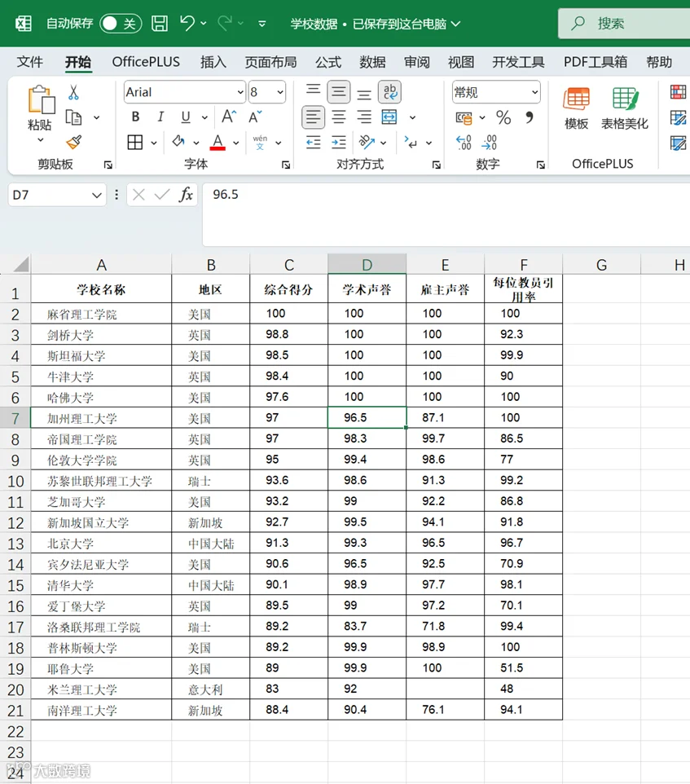Viewport: 690px width, 784px height.
Task: Click the Decrease Indent icon
Action: 314,143
